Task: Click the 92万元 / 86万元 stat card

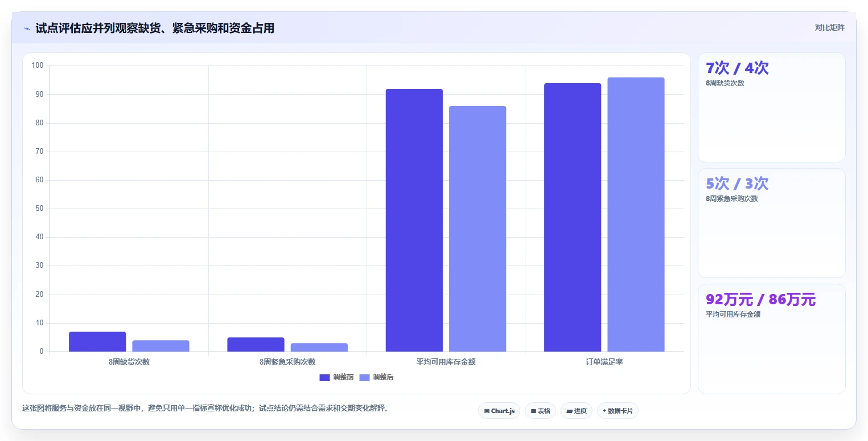Action: click(x=771, y=338)
